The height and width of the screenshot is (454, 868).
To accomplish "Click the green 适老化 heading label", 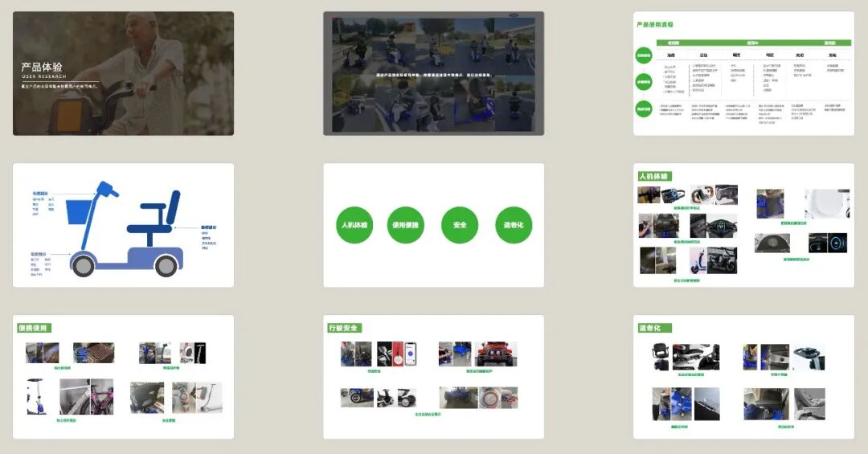I will pyautogui.click(x=655, y=328).
